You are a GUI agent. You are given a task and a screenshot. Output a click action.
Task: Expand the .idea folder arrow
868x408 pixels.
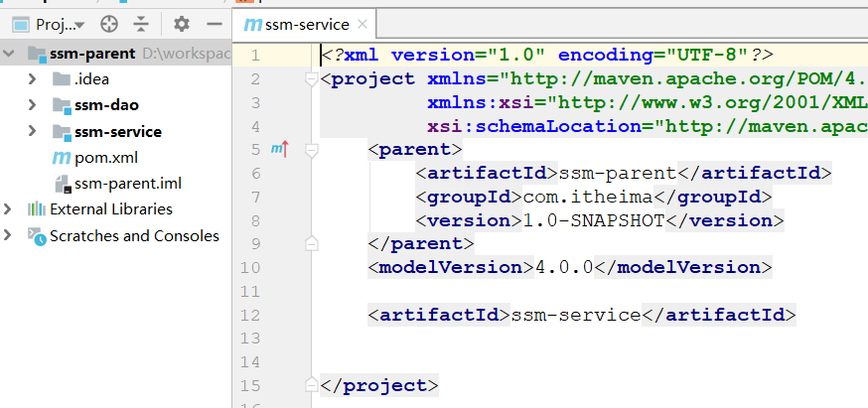click(33, 79)
